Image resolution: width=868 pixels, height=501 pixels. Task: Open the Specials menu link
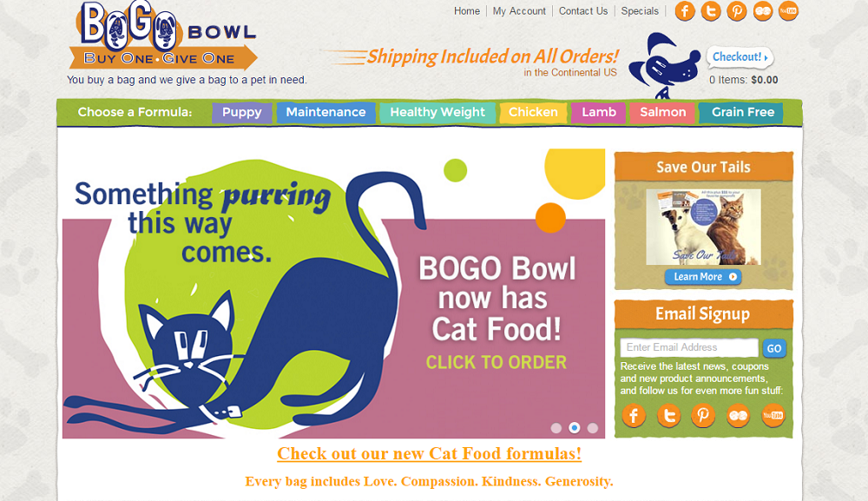point(640,11)
